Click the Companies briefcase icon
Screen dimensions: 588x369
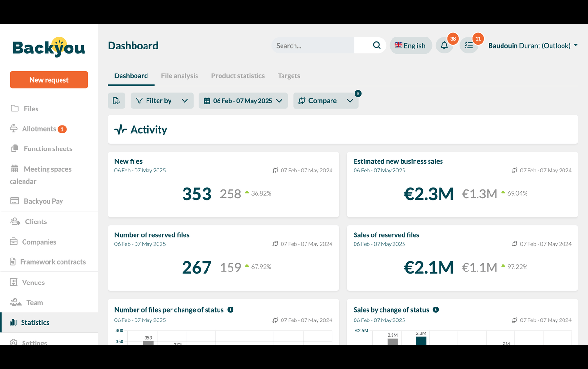click(x=14, y=242)
